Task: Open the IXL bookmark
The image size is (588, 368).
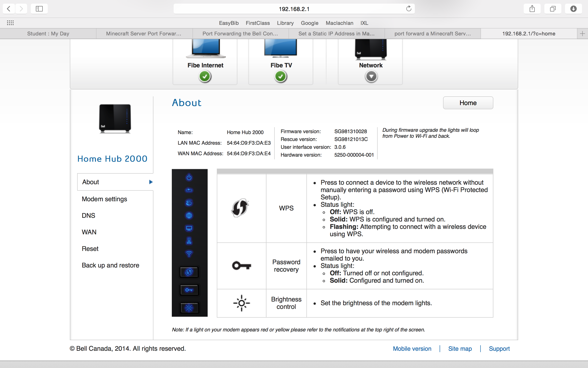Action: tap(364, 23)
